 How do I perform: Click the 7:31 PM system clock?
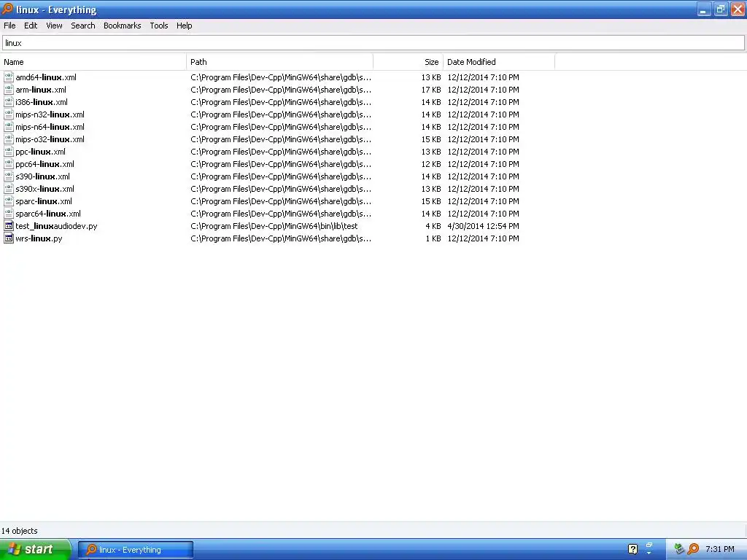click(x=720, y=549)
